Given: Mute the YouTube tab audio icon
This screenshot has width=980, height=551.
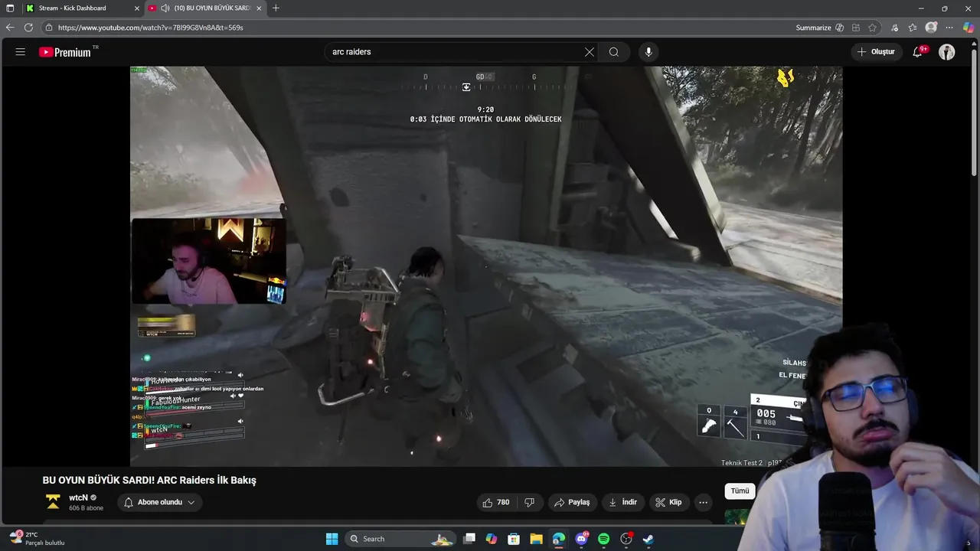Looking at the screenshot, I should click(x=165, y=8).
